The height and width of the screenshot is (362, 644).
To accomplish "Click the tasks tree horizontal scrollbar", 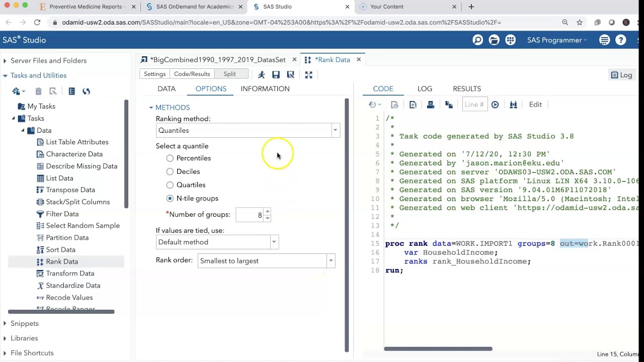I will (x=61, y=312).
